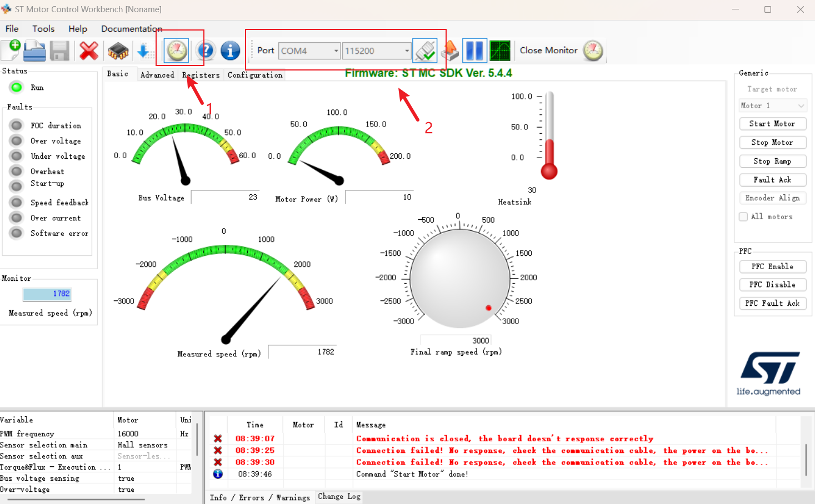
Task: Click the PFC Fault Ack button
Action: click(x=773, y=303)
